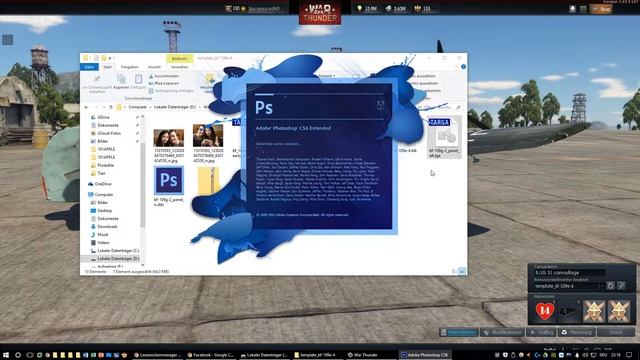Image resolution: width=640 pixels, height=360 pixels.
Task: Click Pfad kopieren in the ribbon
Action: pyautogui.click(x=164, y=83)
